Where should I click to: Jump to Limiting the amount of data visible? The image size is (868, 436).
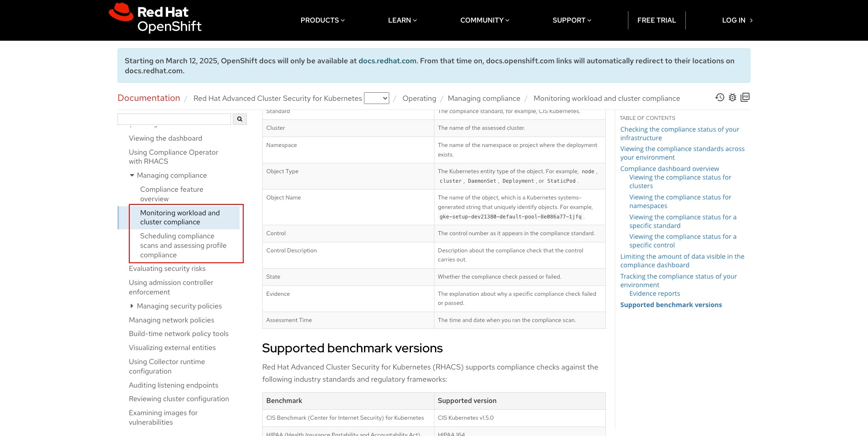point(682,261)
